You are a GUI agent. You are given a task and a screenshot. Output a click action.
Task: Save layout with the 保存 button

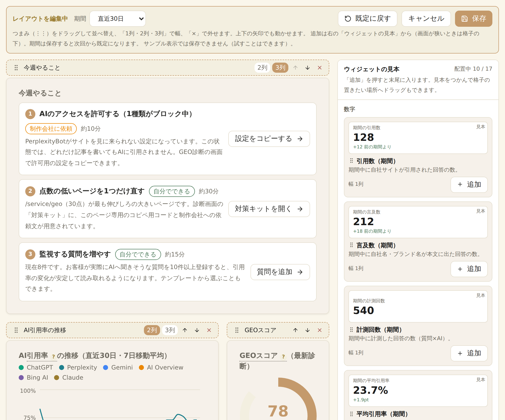click(x=473, y=19)
